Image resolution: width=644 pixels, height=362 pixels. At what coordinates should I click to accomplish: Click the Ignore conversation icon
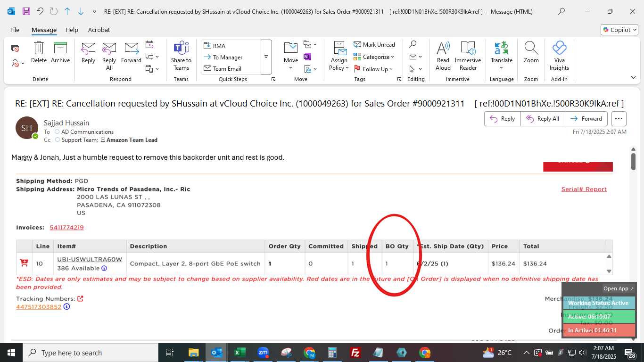15,48
